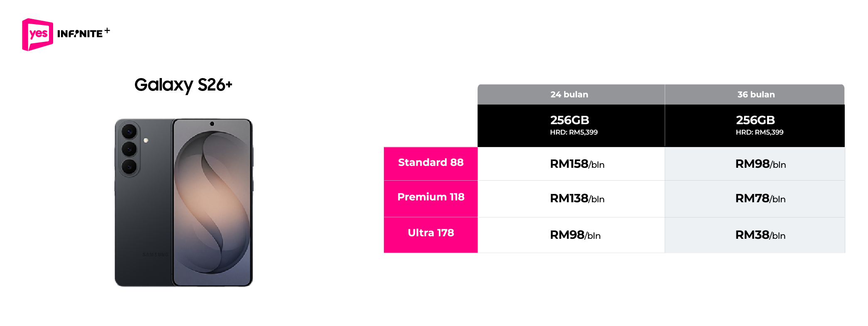Choose the Standard 88 plan row

click(430, 163)
